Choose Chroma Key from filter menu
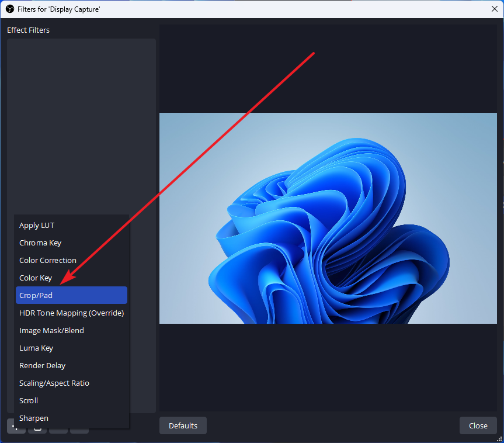 point(71,243)
